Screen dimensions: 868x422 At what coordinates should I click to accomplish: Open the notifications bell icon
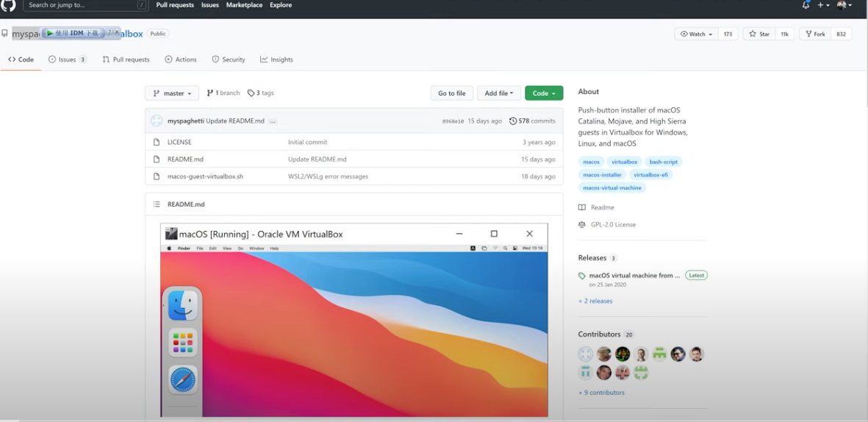(806, 5)
